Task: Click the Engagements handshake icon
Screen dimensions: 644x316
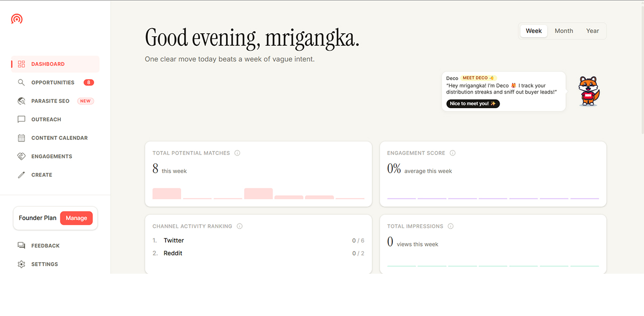Action: click(21, 156)
